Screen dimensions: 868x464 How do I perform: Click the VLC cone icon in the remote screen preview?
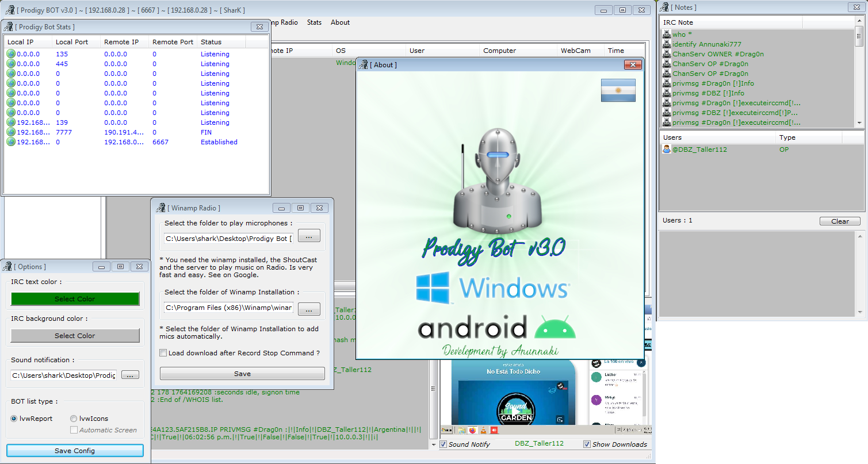point(483,430)
